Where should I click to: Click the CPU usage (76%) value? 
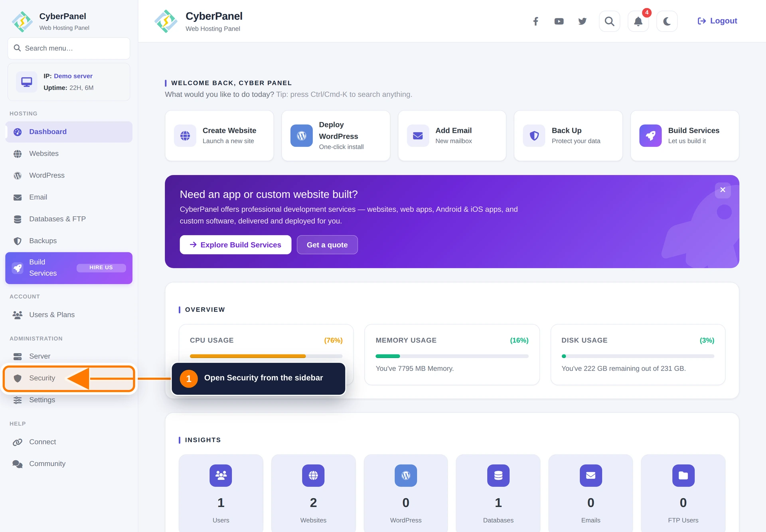point(333,340)
